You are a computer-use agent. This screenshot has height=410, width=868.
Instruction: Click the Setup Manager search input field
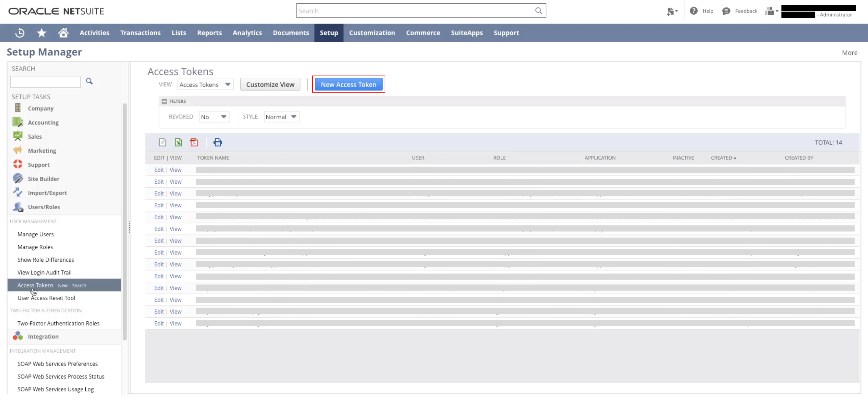(45, 82)
